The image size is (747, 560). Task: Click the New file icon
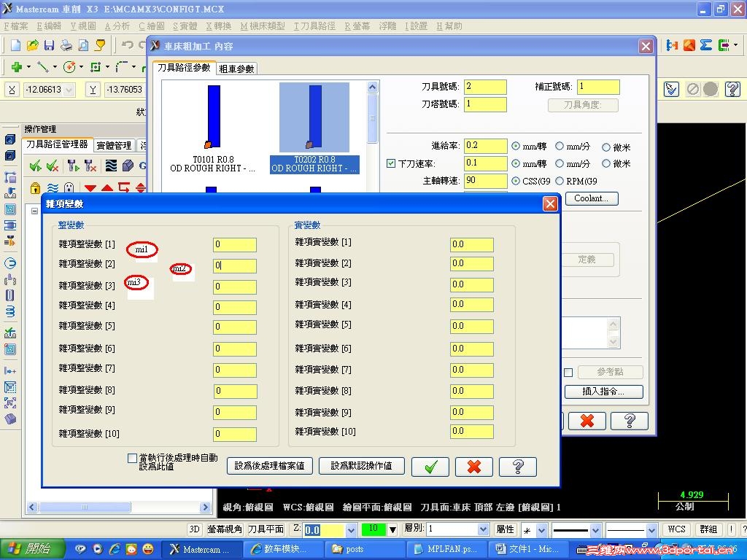coord(16,45)
